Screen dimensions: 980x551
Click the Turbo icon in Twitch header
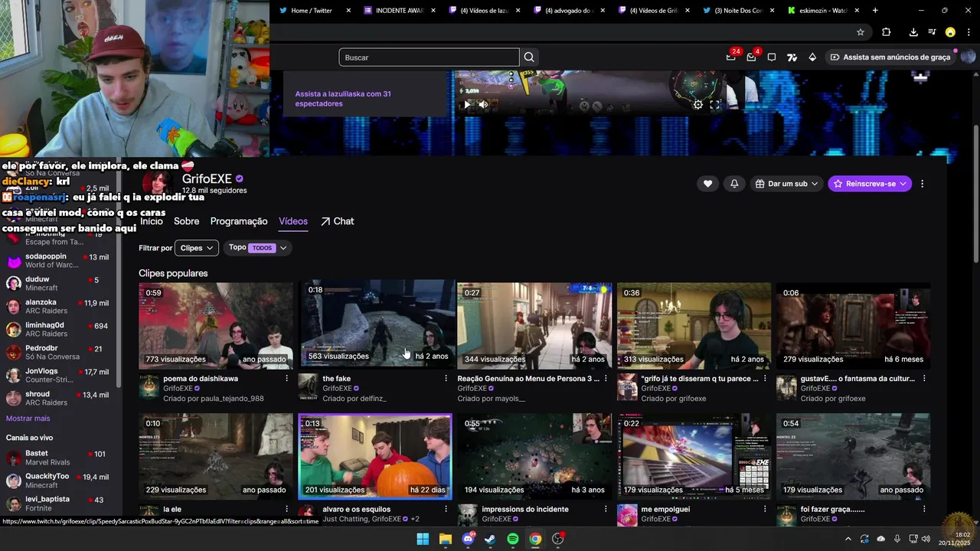point(792,57)
